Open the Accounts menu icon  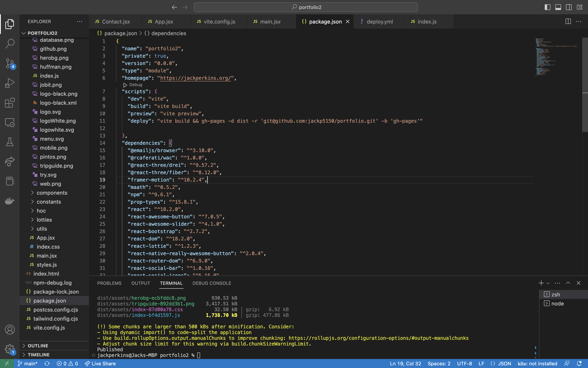click(10, 330)
